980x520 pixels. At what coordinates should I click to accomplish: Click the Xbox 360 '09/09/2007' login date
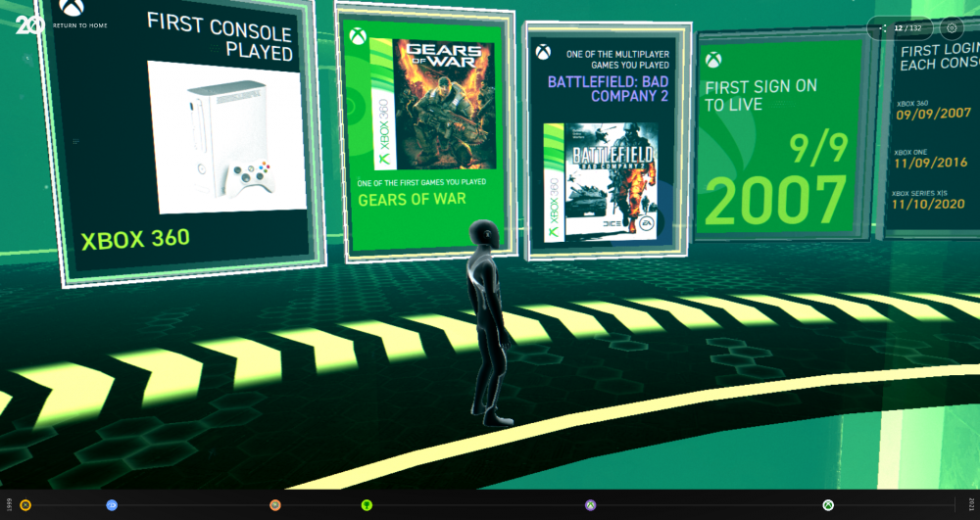click(x=934, y=115)
